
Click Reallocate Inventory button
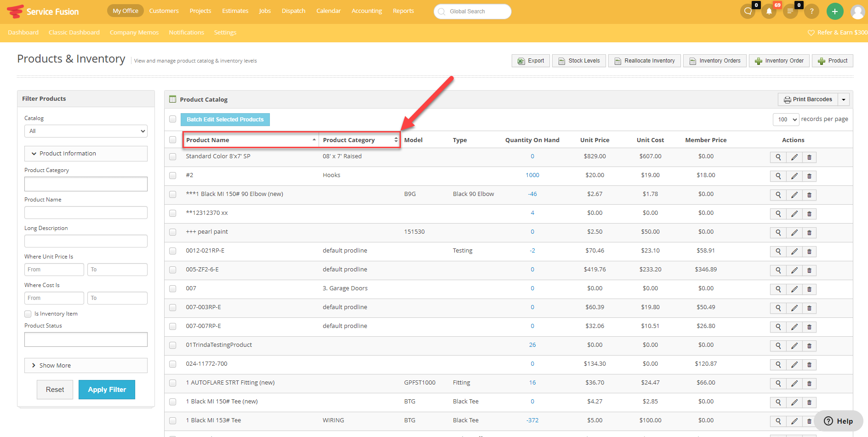(645, 61)
